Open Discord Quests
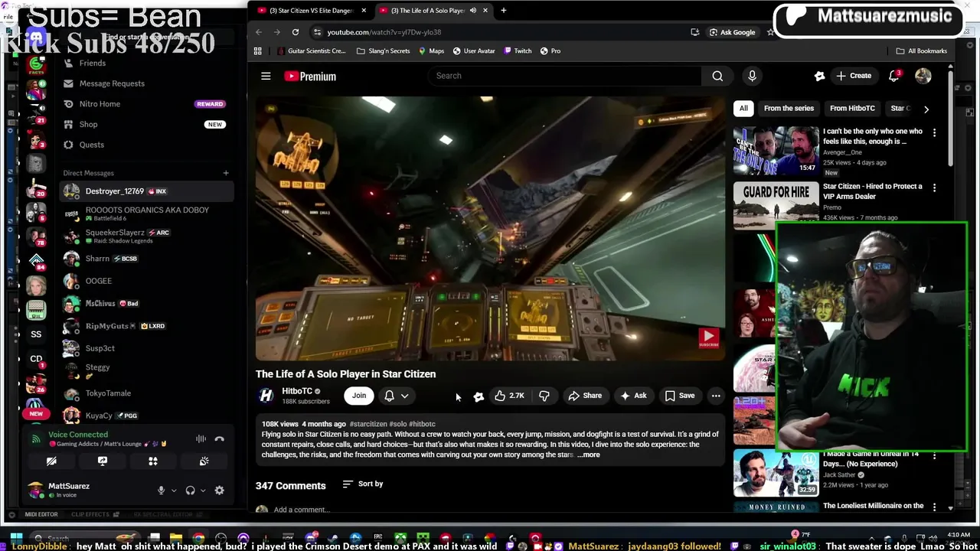 [145, 145]
